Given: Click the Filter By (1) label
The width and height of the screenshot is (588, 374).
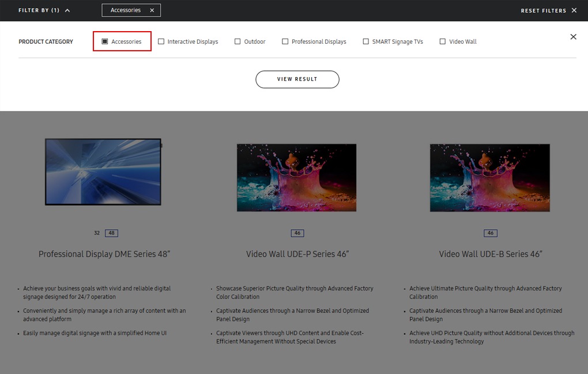Looking at the screenshot, I should (39, 10).
